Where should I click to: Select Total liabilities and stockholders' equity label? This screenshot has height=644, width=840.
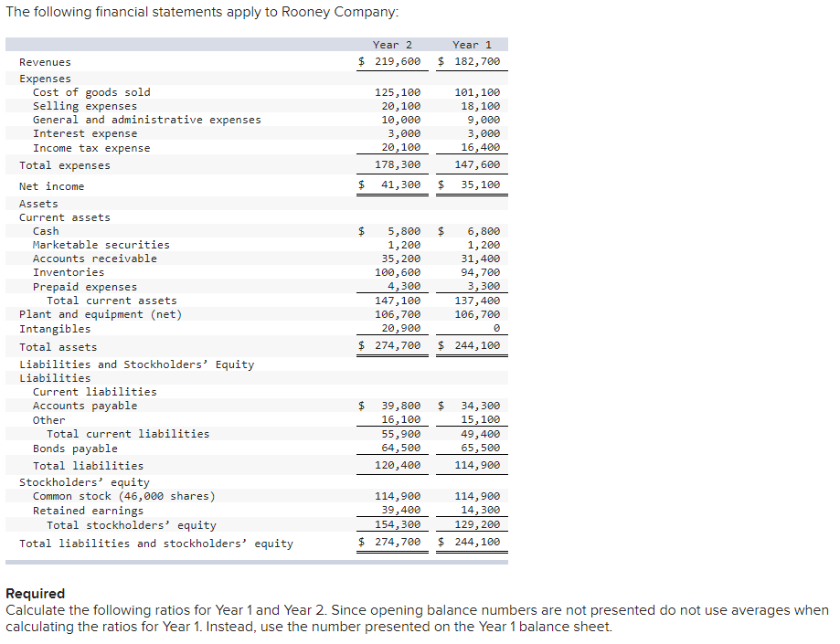(x=156, y=544)
